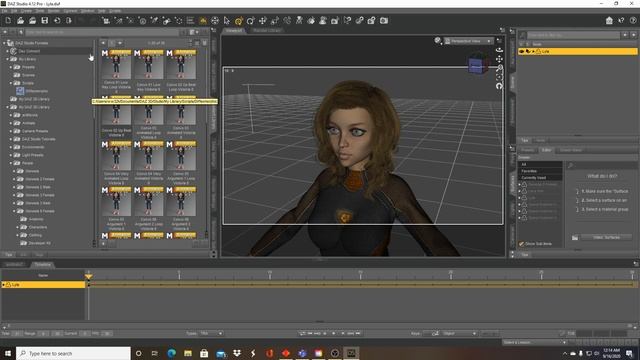
Task: Click the viewport frame selection control
Action: [499, 77]
